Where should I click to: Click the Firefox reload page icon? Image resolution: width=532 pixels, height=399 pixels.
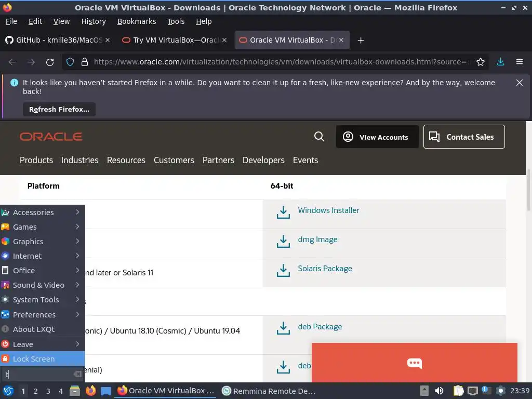tap(50, 62)
